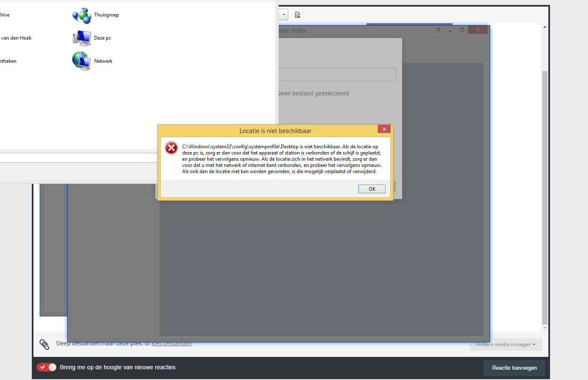This screenshot has width=588, height=380.
Task: Click the 'van den Hoek' user folder label
Action: pyautogui.click(x=16, y=38)
